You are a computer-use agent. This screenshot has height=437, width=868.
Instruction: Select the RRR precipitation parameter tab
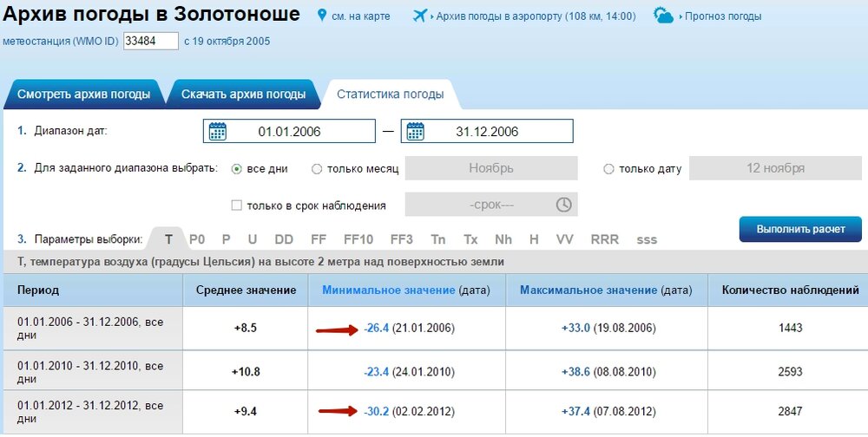604,239
